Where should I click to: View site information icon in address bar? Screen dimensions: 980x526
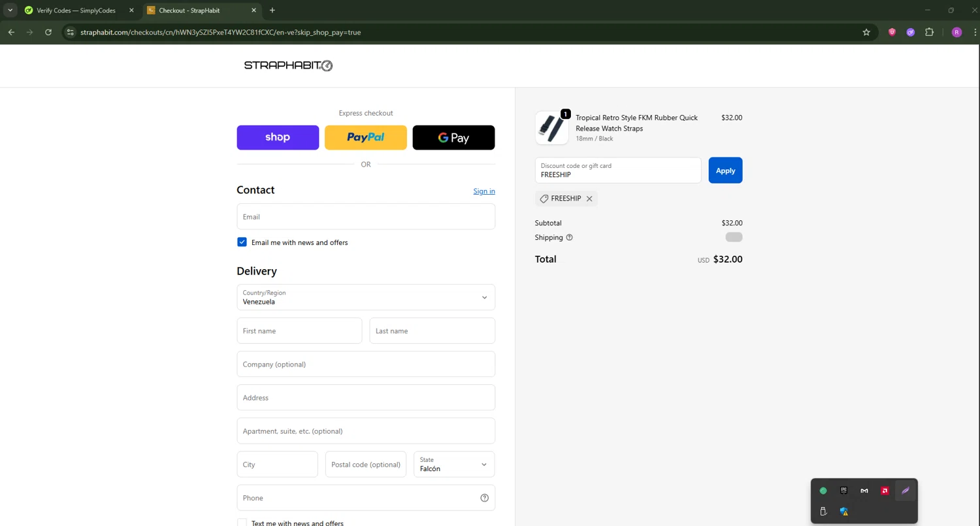coord(71,32)
